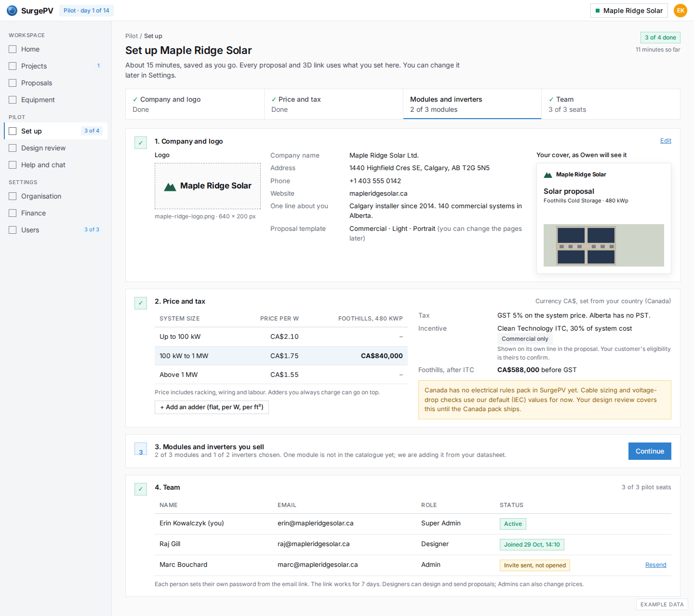Click the Projects sidebar icon

point(13,66)
